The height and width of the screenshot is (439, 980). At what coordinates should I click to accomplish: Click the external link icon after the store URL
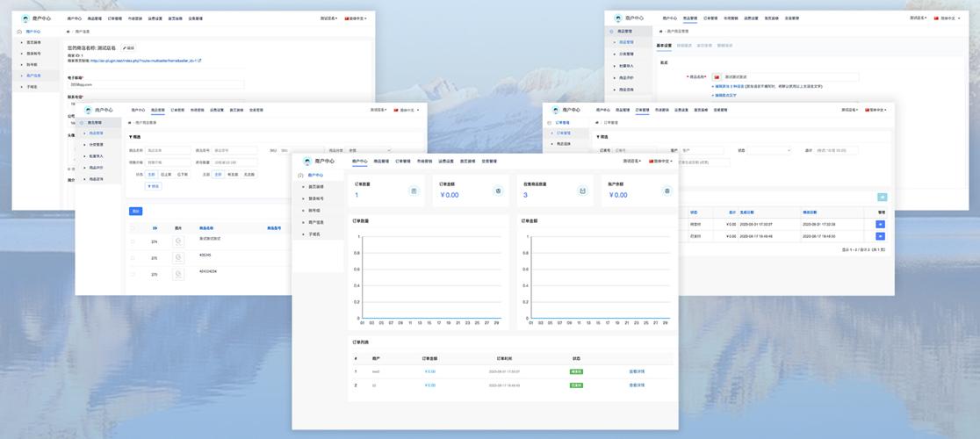(199, 61)
